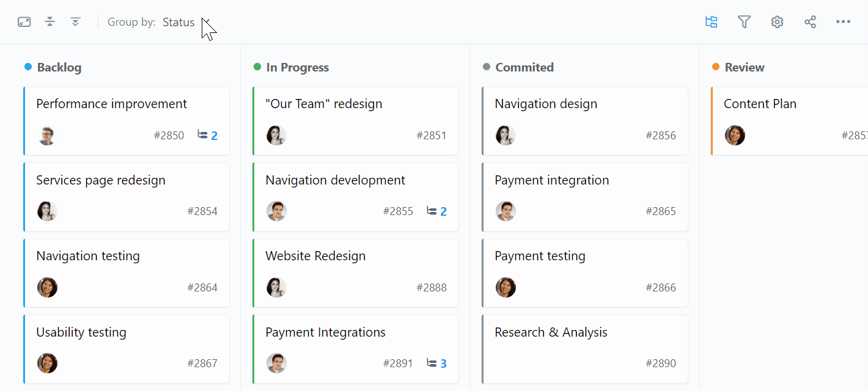Open the three-dots more menu
This screenshot has width=868, height=391.
[843, 22]
